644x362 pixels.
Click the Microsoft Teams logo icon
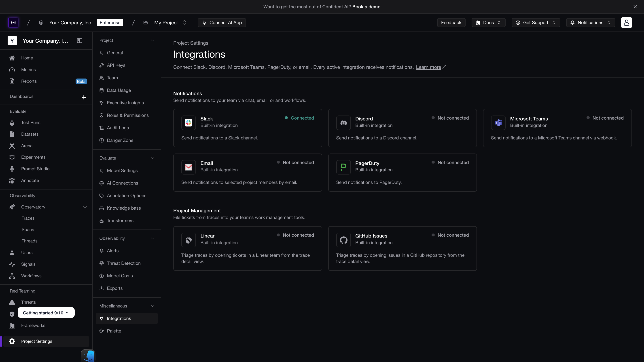(x=498, y=123)
